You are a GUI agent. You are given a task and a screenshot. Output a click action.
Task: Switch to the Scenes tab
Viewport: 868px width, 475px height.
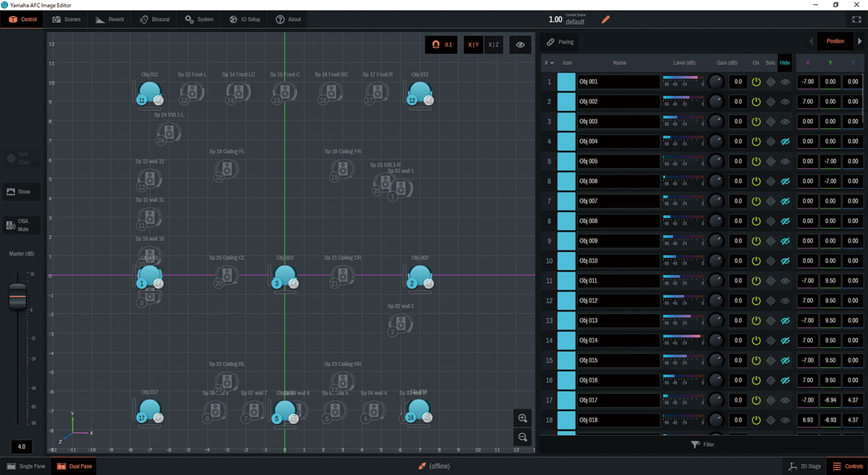[67, 20]
